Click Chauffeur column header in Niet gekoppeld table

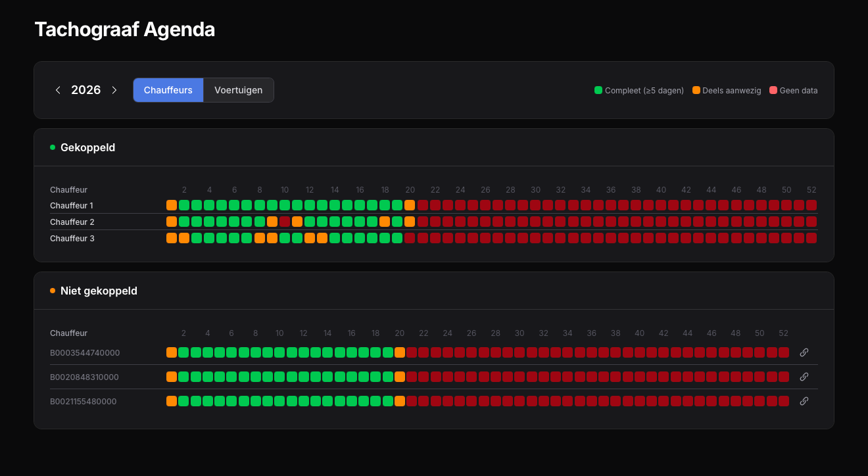click(68, 333)
